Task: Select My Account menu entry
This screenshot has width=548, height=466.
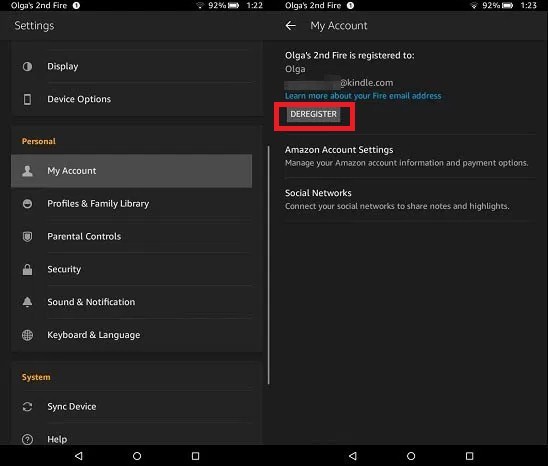Action: pos(131,171)
